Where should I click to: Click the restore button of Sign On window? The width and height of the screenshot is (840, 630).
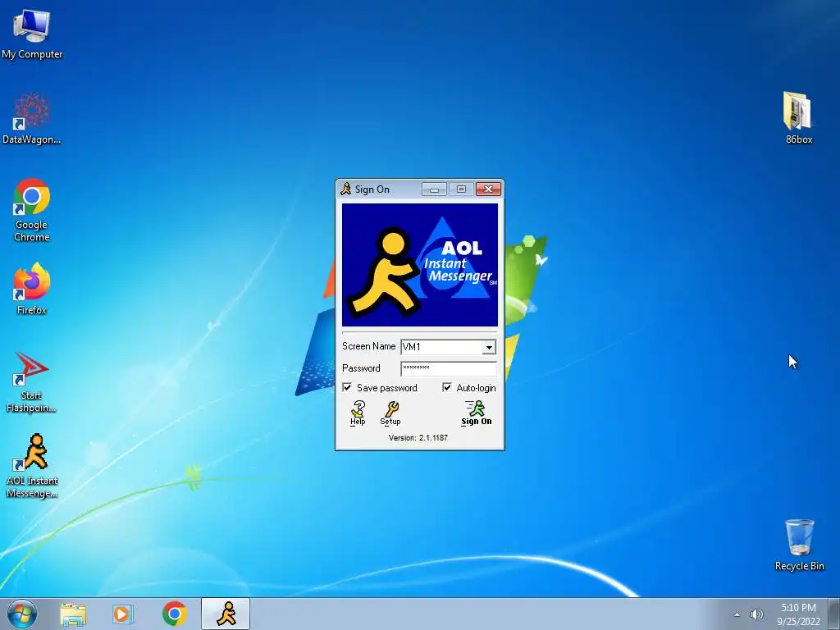pos(461,189)
